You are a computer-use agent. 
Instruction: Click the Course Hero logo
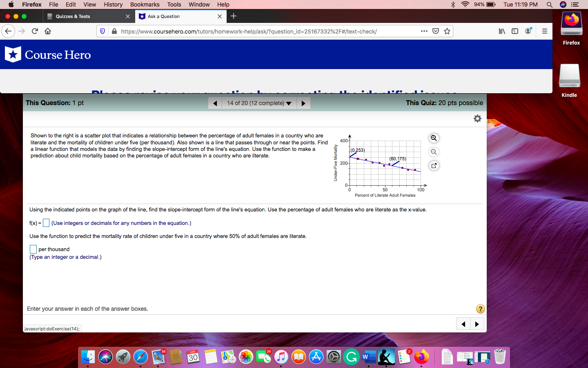click(48, 54)
